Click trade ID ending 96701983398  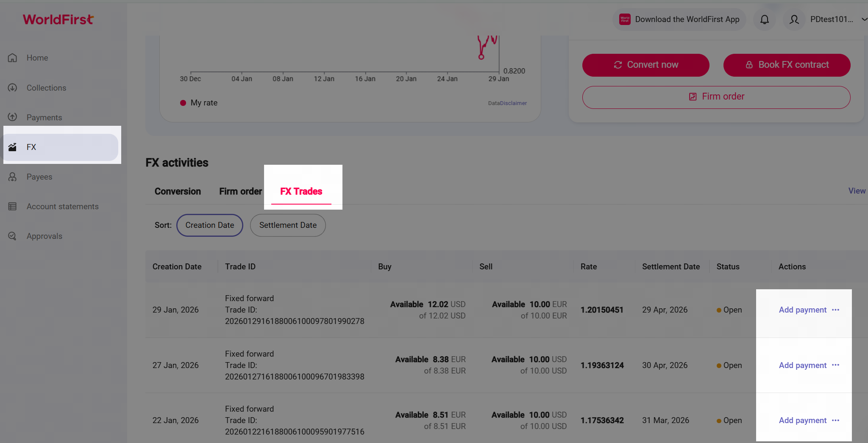295,377
